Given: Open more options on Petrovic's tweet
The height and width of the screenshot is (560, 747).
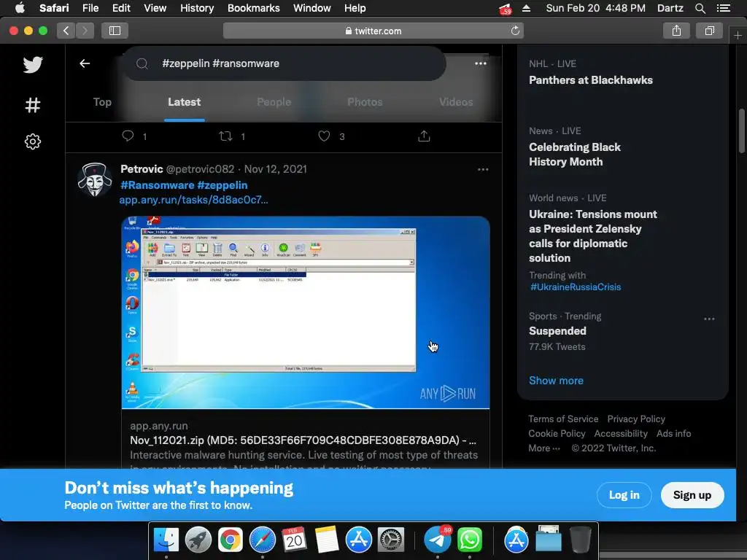Looking at the screenshot, I should point(483,169).
